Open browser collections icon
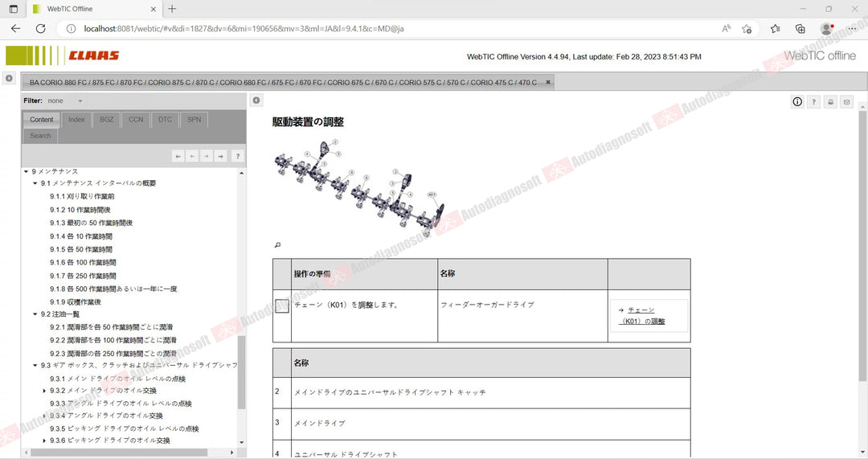Image resolution: width=868 pixels, height=459 pixels. click(x=800, y=29)
